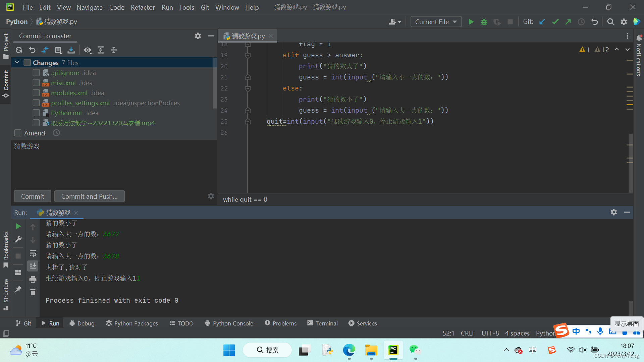Open the user account dropdown
The height and width of the screenshot is (362, 644).
tap(395, 22)
